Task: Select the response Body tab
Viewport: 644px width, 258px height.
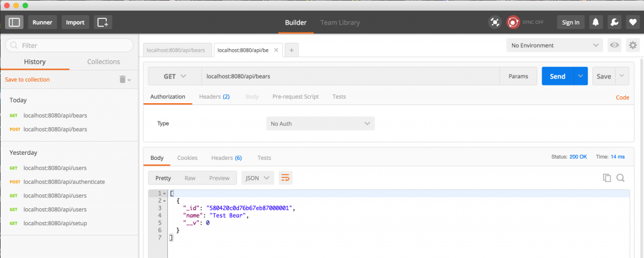Action: point(157,158)
